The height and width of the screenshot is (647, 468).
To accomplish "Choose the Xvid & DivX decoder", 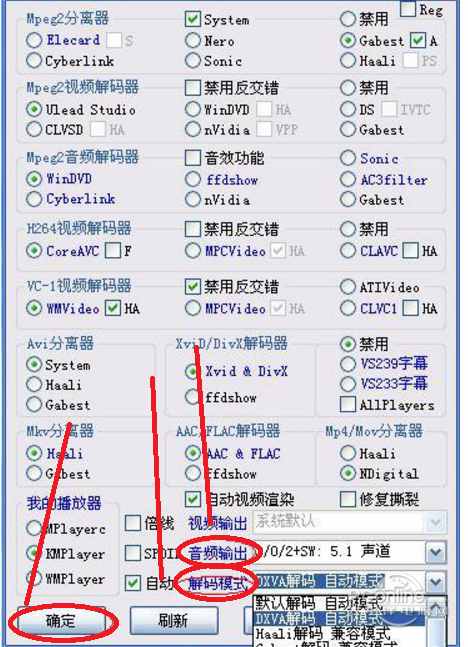I will 192,371.
